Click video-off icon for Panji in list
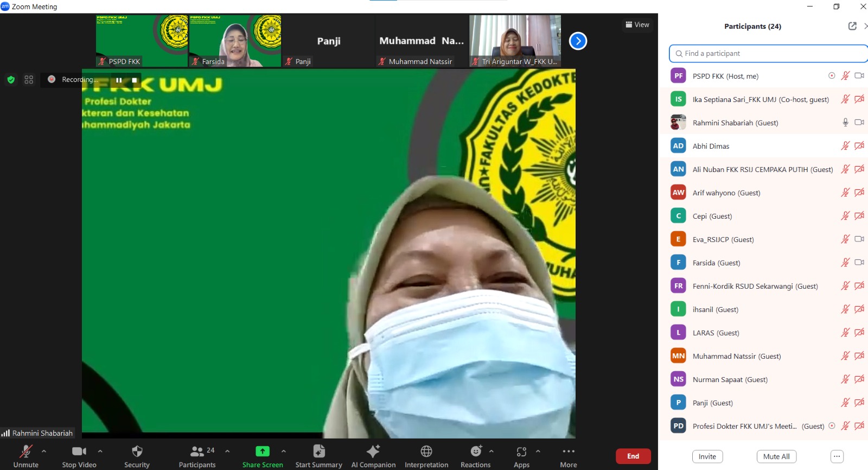The height and width of the screenshot is (470, 868). [859, 403]
